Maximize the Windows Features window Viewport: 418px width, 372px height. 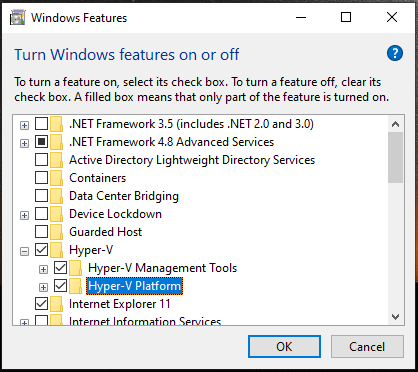(346, 17)
